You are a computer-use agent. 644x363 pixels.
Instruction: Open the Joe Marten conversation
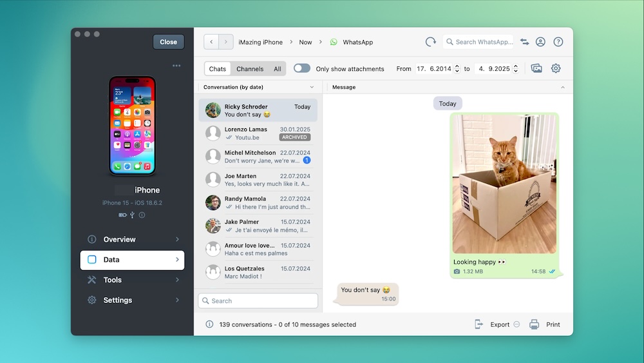click(258, 180)
